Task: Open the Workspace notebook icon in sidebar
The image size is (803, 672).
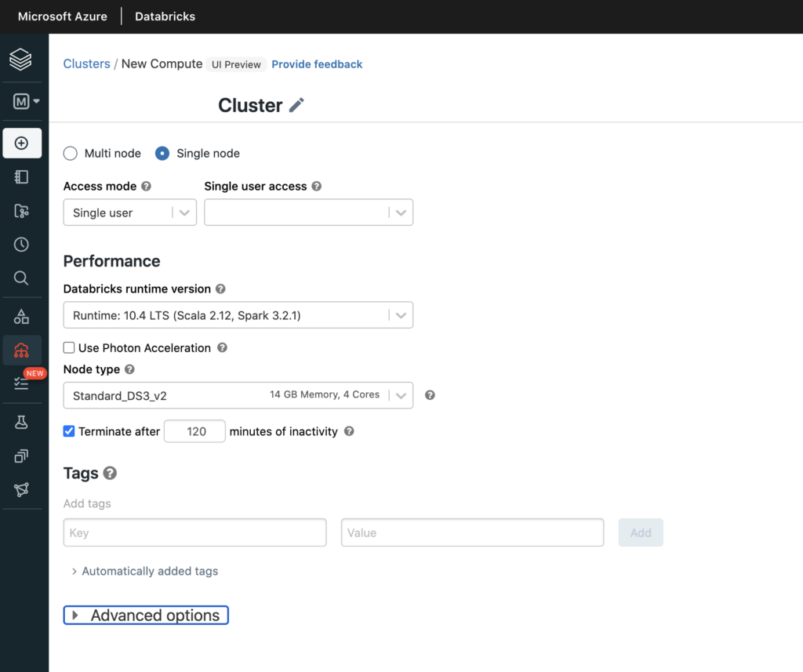Action: pos(21,177)
